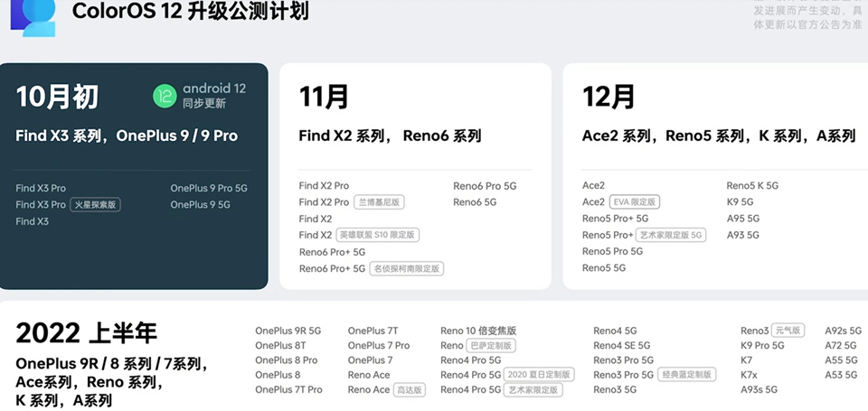
Task: Click "Ace2 系列，Reno5 系列，K 系列，A系列" subtitle
Action: click(x=719, y=136)
